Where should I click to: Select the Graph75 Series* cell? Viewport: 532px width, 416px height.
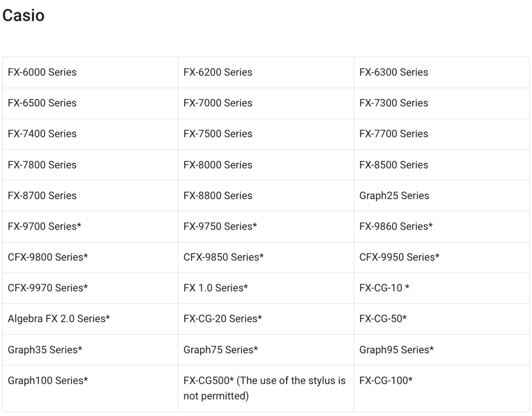[221, 350]
